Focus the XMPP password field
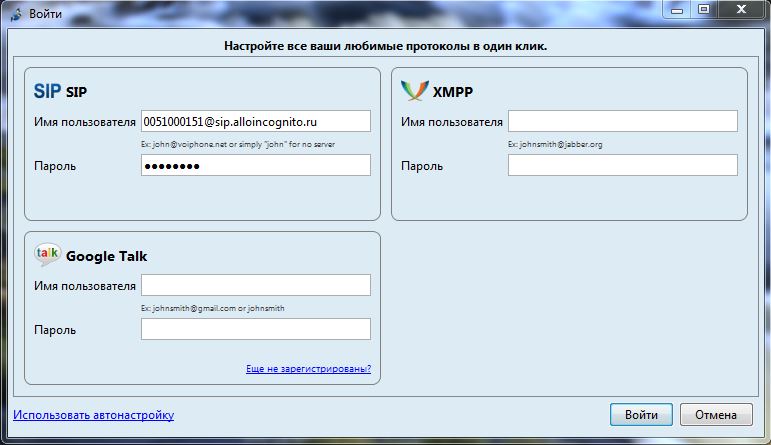The image size is (771, 445). click(623, 165)
